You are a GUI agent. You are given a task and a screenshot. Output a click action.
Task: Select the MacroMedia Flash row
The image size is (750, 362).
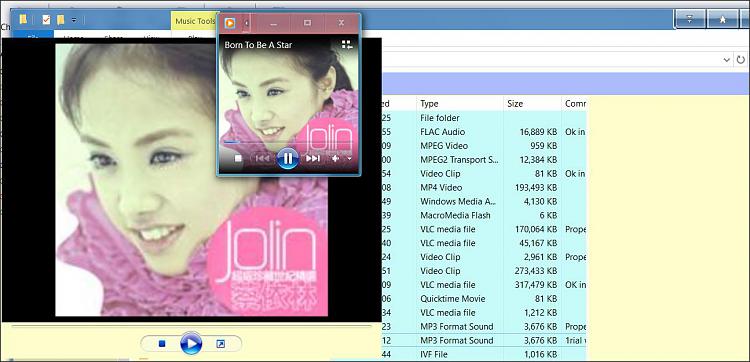(x=484, y=215)
